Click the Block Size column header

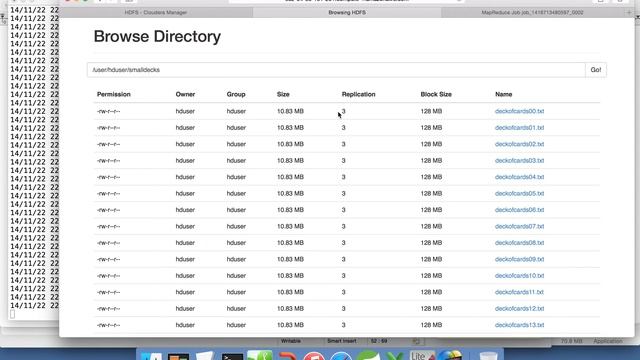tap(436, 94)
